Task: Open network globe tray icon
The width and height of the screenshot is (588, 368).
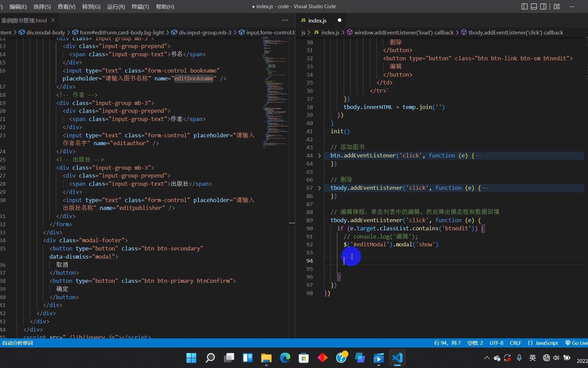Action: (x=546, y=358)
